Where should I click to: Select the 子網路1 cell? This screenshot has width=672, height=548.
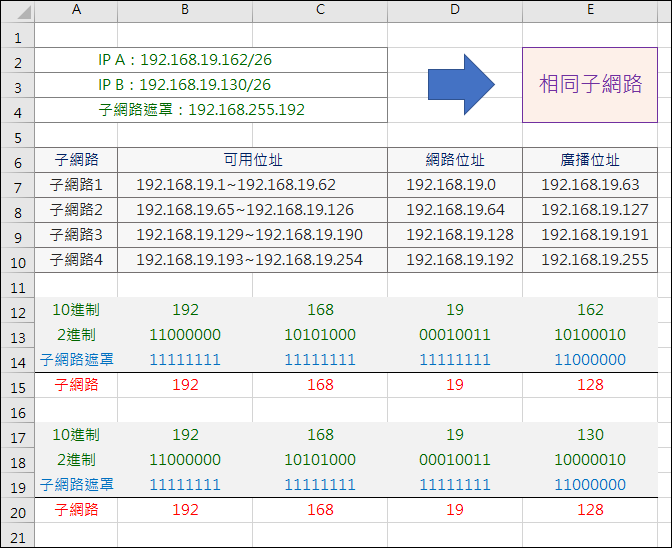pyautogui.click(x=76, y=185)
